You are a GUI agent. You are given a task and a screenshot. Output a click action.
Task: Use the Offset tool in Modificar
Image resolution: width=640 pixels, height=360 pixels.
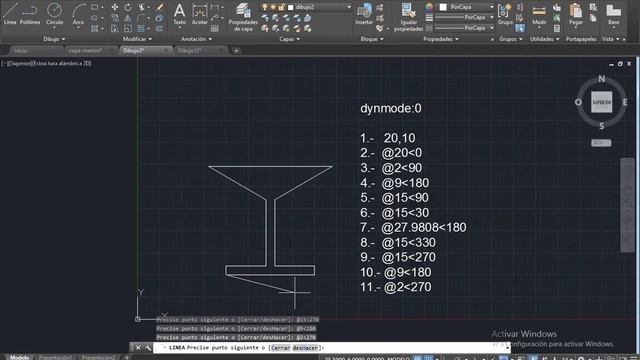(x=160, y=29)
